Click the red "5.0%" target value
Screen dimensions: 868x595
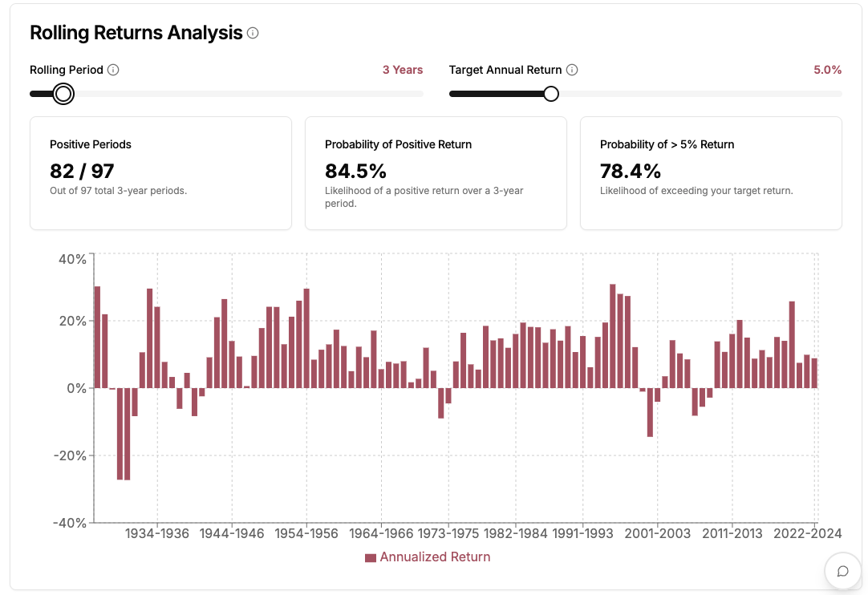(x=827, y=70)
